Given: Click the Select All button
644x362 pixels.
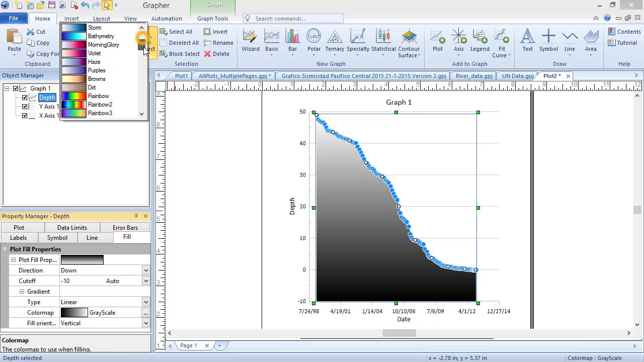Looking at the screenshot, I should 176,32.
